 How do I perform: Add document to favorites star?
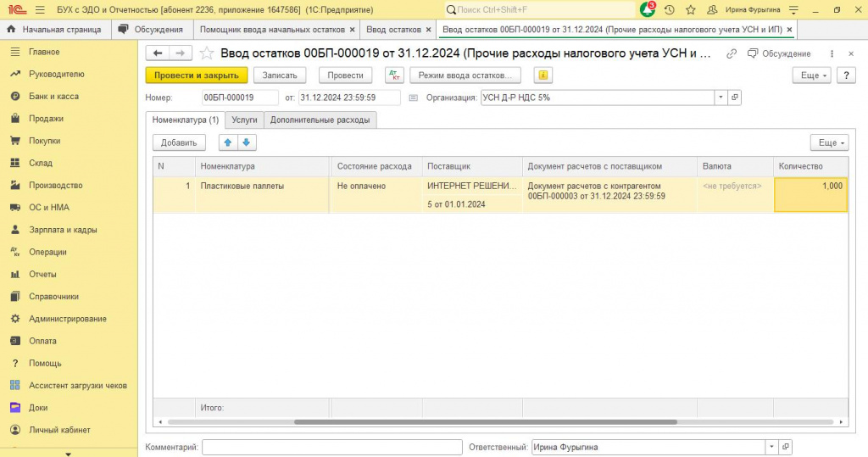(207, 53)
